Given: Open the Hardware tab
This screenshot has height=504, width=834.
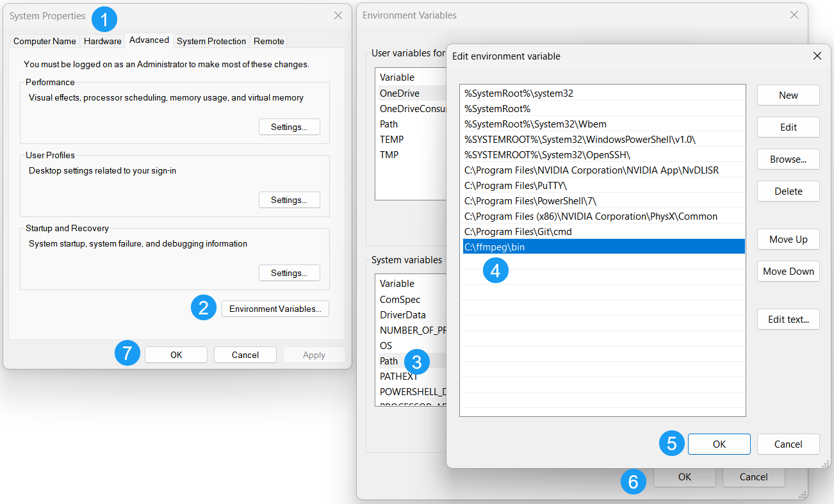Looking at the screenshot, I should pyautogui.click(x=102, y=41).
